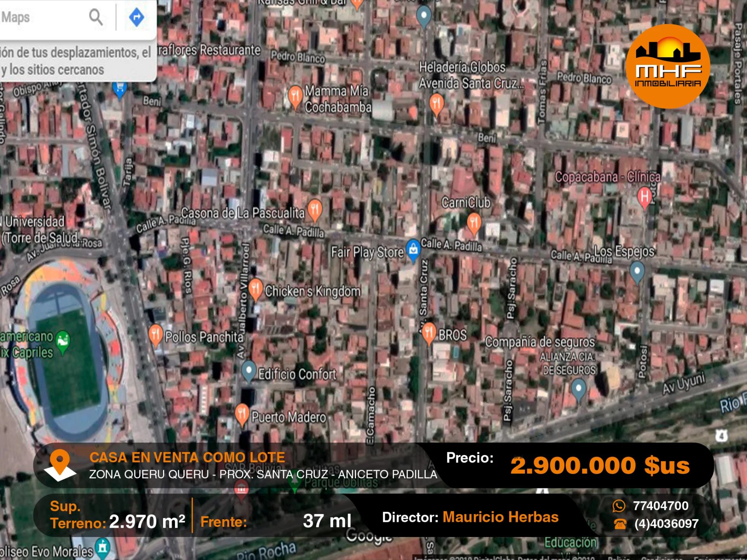
Task: Click the Casona de La Pascualita pin
Action: (x=314, y=209)
